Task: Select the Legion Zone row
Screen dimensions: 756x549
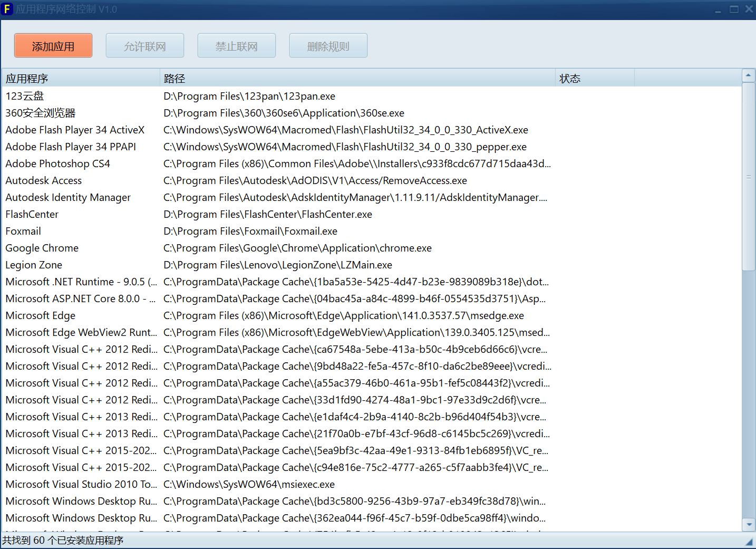Action: pyautogui.click(x=34, y=265)
